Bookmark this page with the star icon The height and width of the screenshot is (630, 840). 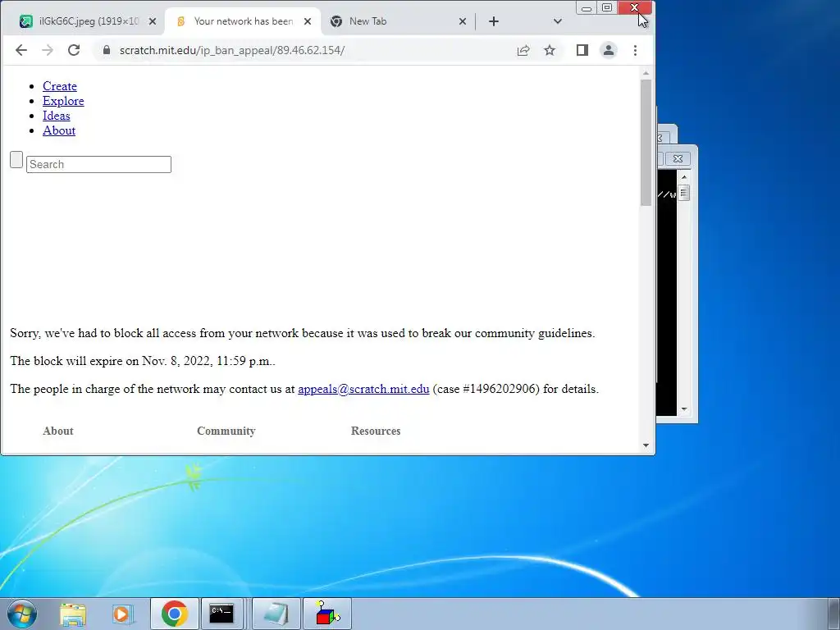click(550, 50)
